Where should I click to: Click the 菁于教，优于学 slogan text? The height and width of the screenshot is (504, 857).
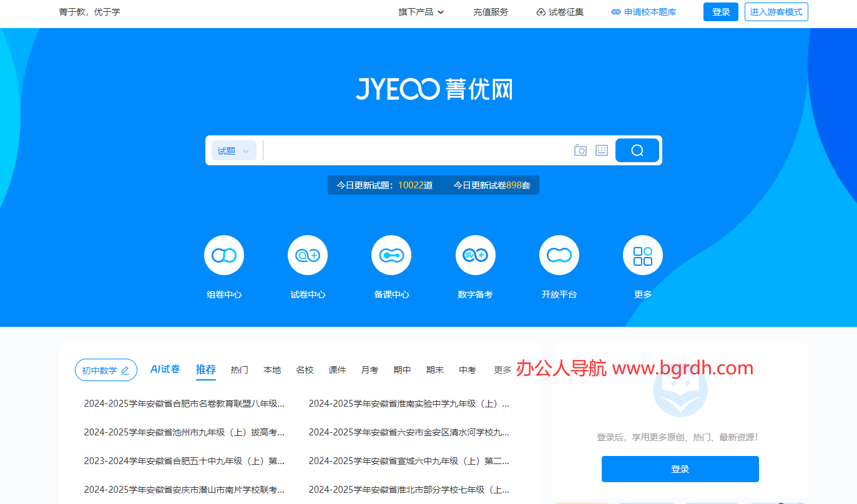[x=90, y=12]
